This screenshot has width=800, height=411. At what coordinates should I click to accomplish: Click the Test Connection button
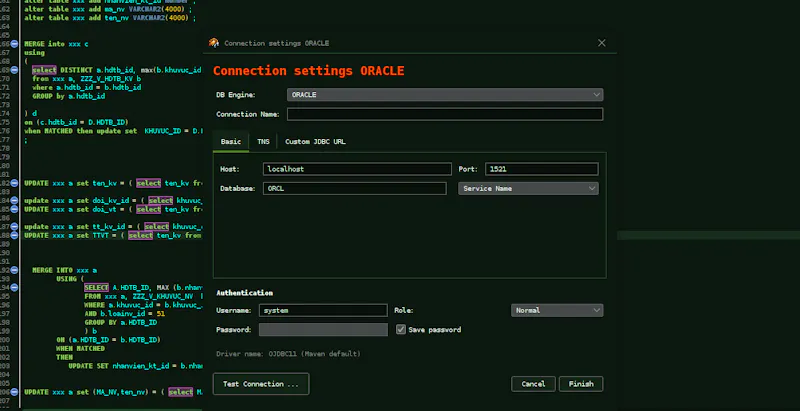point(261,384)
